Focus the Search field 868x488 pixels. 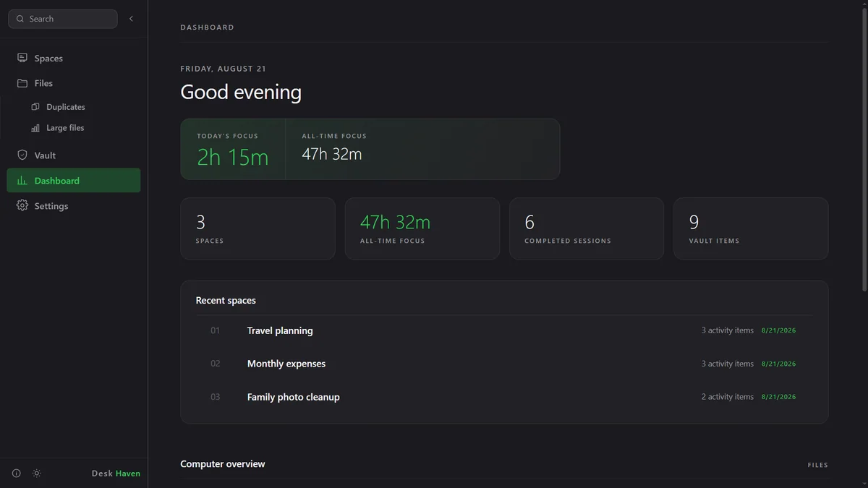click(63, 19)
